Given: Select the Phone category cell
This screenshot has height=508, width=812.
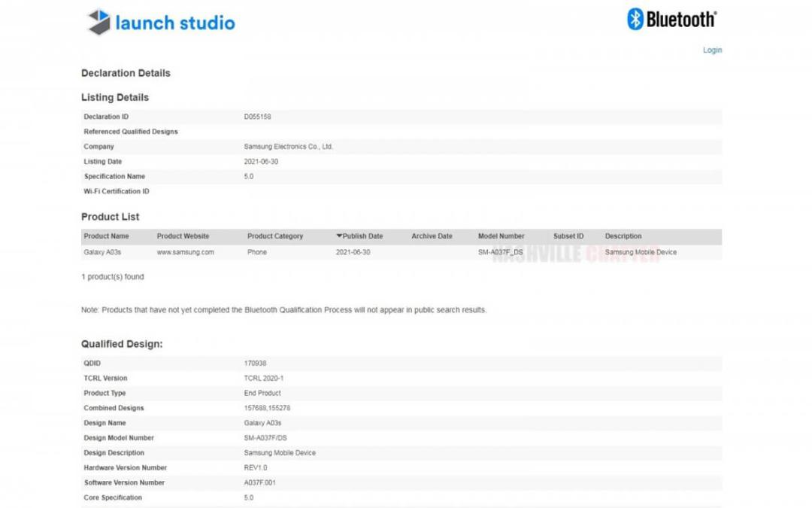Looking at the screenshot, I should pyautogui.click(x=257, y=252).
